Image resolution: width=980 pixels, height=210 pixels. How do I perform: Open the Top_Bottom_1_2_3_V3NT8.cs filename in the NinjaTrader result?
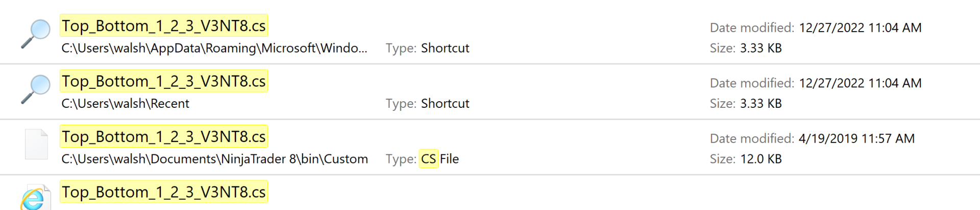164,137
